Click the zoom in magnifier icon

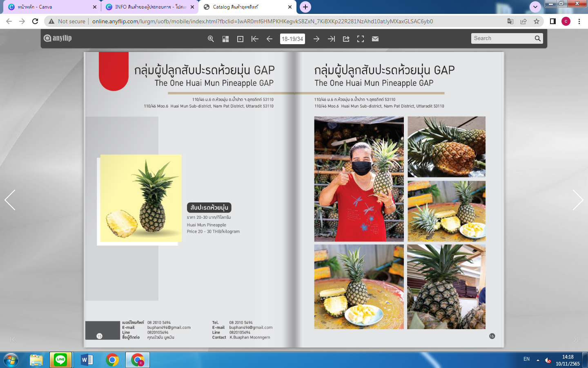[x=211, y=39]
